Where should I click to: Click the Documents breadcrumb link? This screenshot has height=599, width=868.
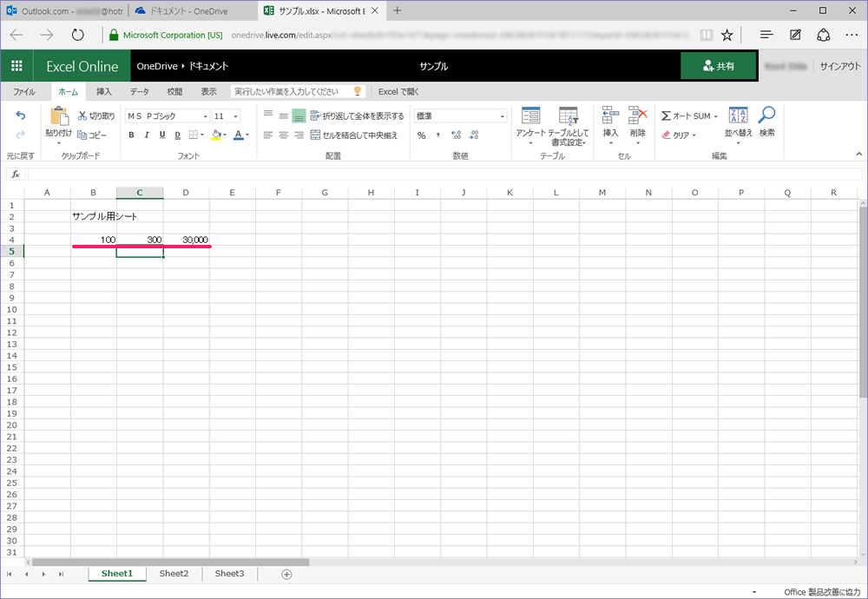pos(208,66)
